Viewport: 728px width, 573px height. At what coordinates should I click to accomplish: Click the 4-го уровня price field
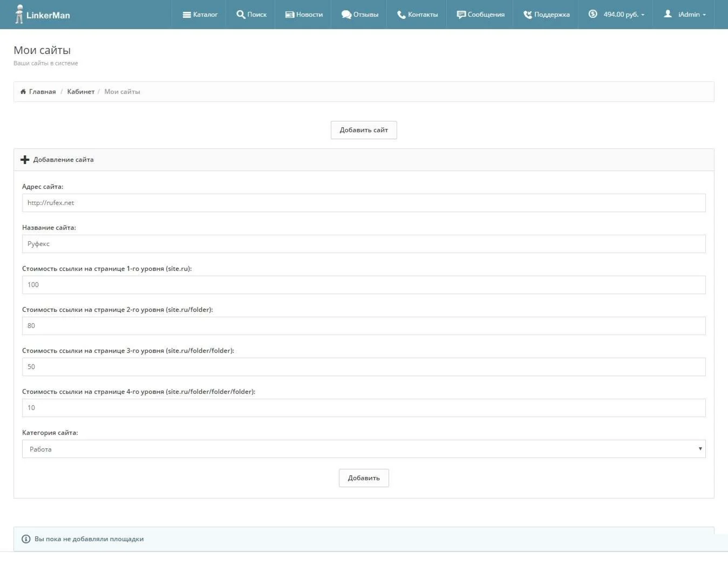pos(363,408)
